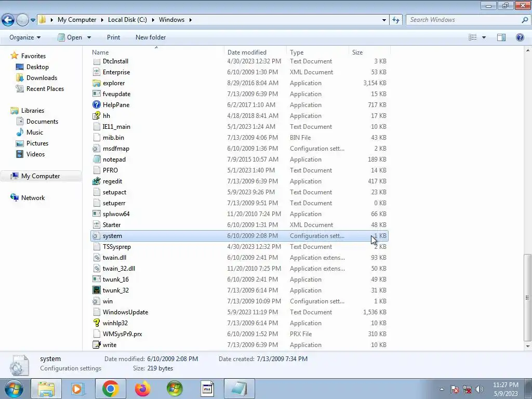Select the twain.dll file icon
The image size is (532, 399).
click(97, 258)
